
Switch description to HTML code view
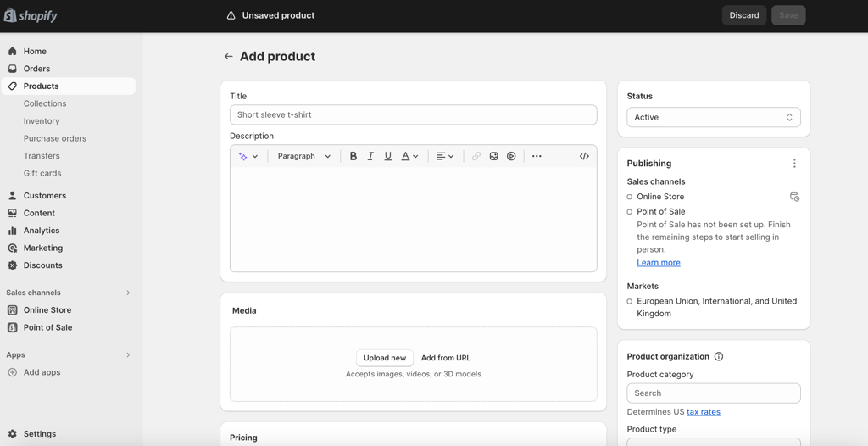(x=584, y=156)
